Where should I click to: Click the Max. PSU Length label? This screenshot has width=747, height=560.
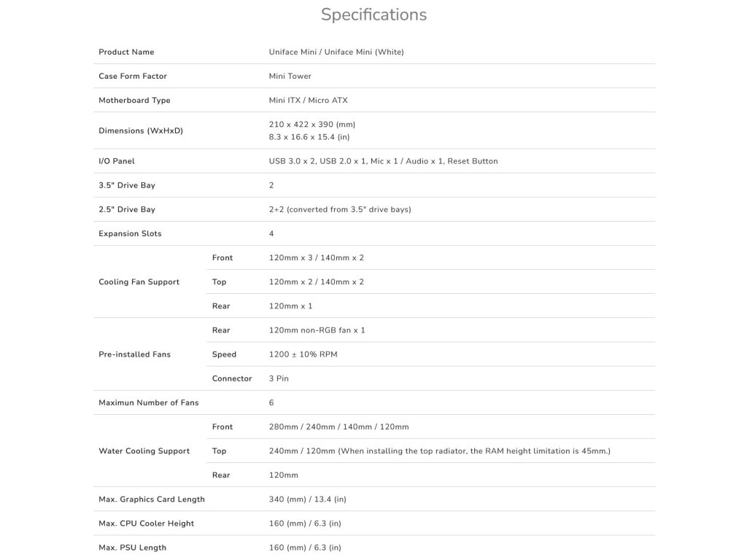tap(132, 548)
